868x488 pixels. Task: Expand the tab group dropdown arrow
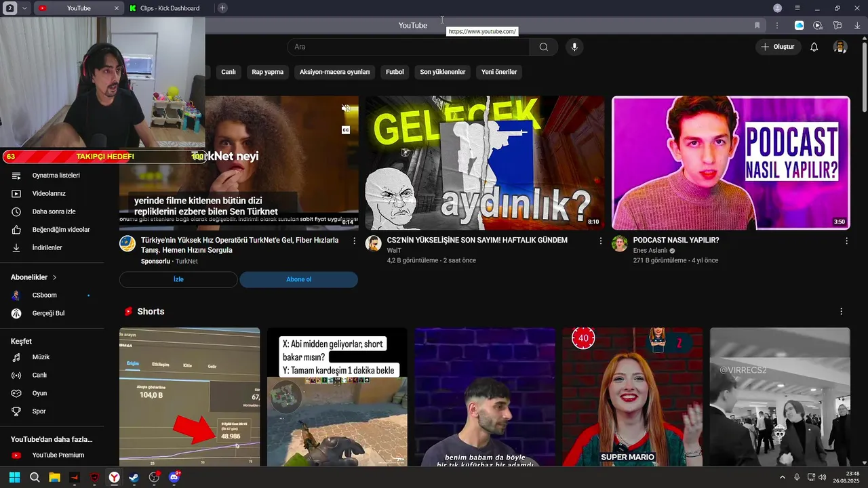[24, 8]
